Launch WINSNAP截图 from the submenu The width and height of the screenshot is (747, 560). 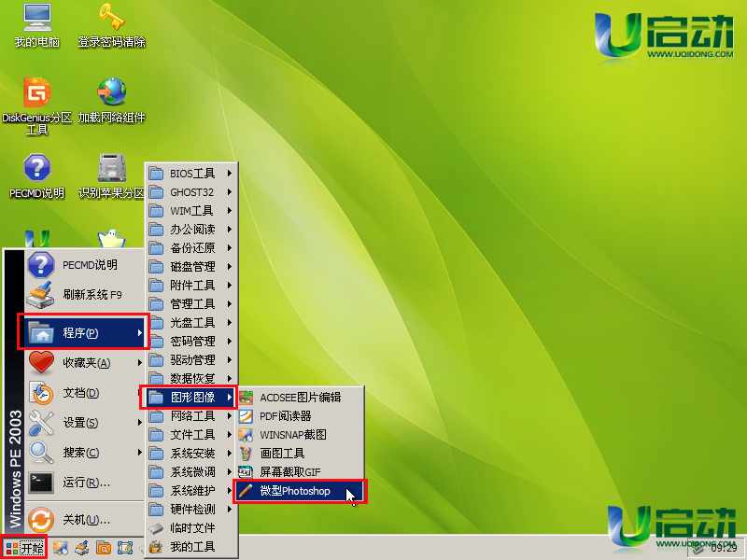301,435
